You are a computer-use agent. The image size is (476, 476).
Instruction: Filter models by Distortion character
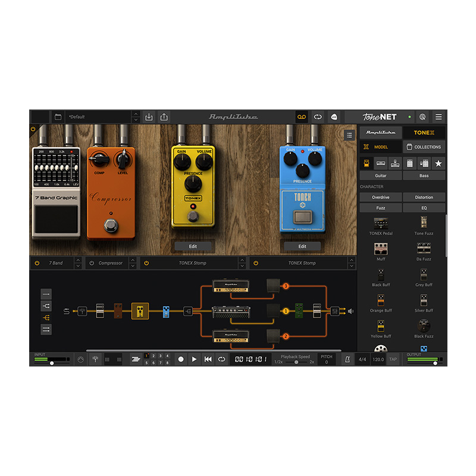coord(424,197)
